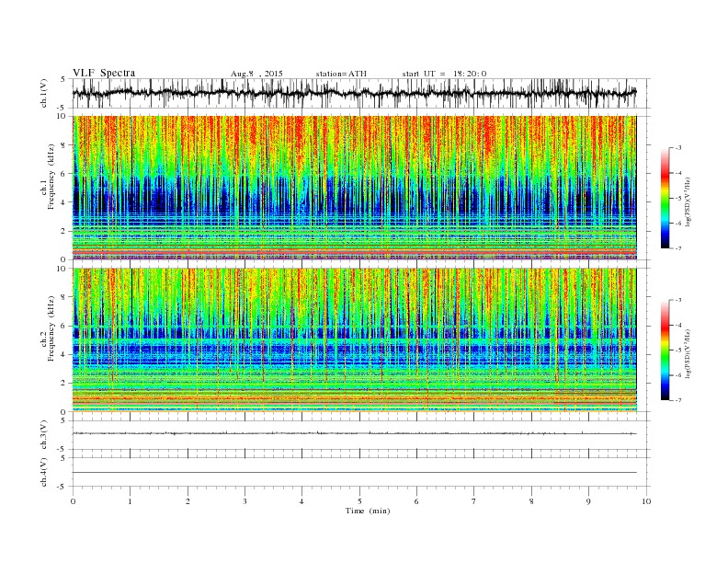
Task: Click the "8" kHz tick of ch.1 spectrogram
Action: (64, 145)
